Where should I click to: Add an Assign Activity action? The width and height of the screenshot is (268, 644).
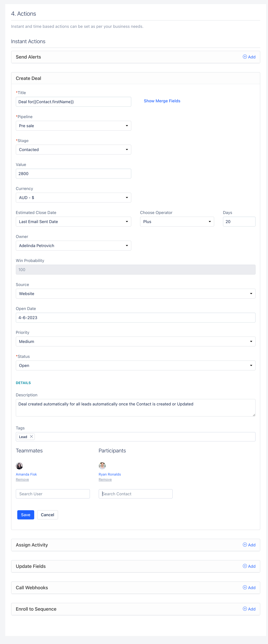pyautogui.click(x=249, y=545)
